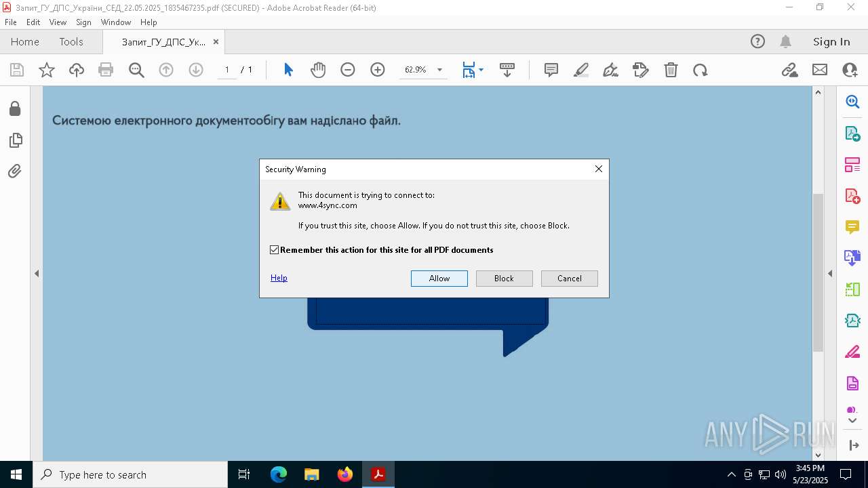Activate the hand pan tool
Image resolution: width=868 pixels, height=488 pixels.
pos(318,70)
